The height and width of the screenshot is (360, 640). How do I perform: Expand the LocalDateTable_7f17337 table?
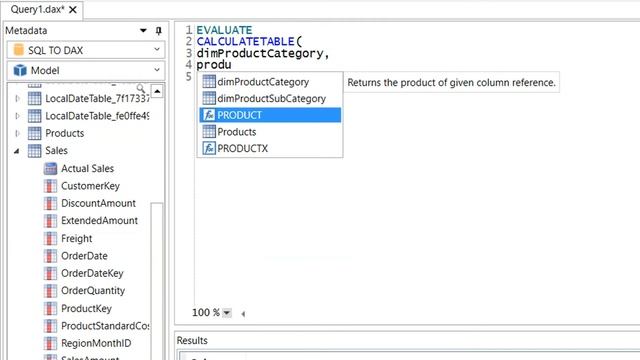pyautogui.click(x=17, y=99)
